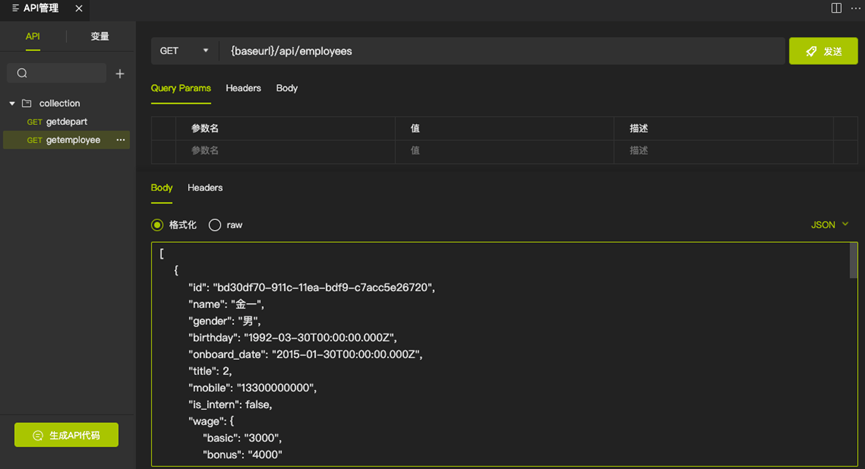Click the 参数名 input field in params table
The image size is (865, 469).
pyautogui.click(x=285, y=151)
